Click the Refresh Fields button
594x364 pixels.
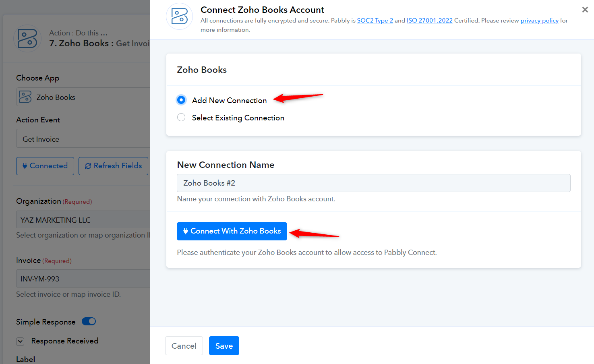click(x=113, y=166)
